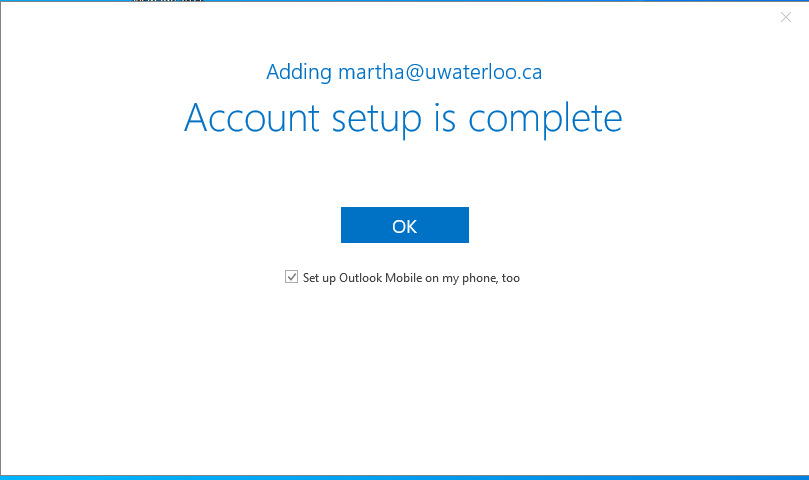Dismiss dialog using the X icon

coord(785,18)
